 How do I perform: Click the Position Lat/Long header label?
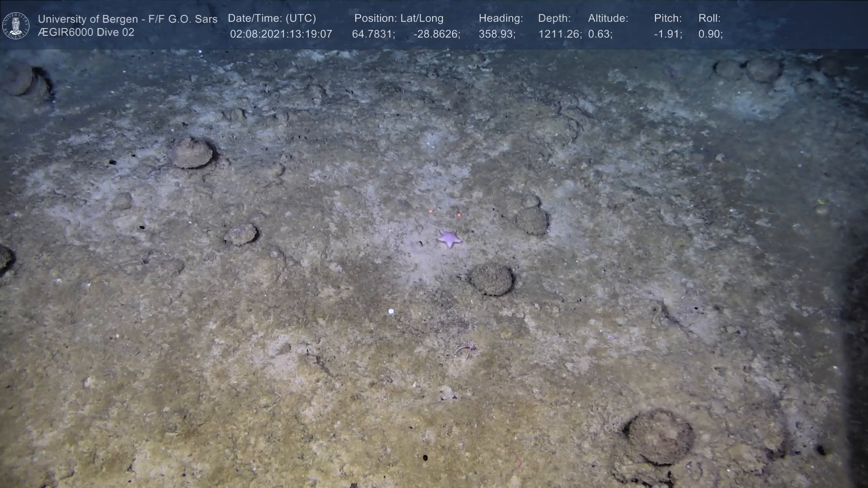(399, 19)
